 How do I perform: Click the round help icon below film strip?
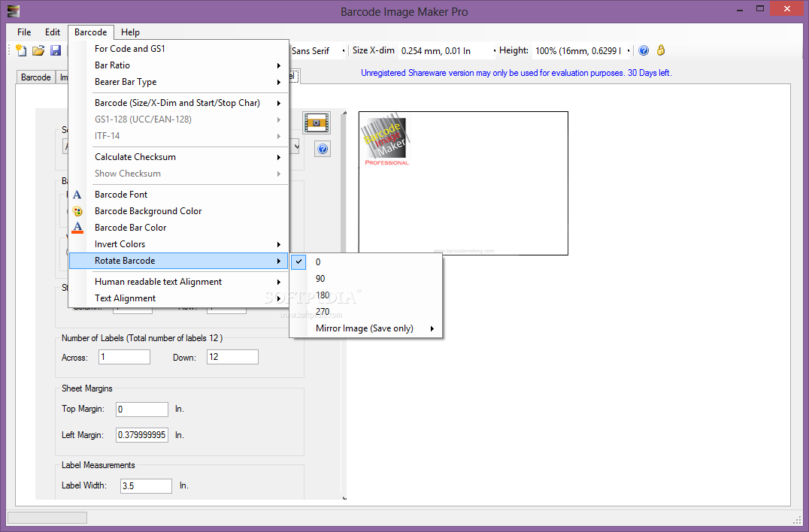323,150
